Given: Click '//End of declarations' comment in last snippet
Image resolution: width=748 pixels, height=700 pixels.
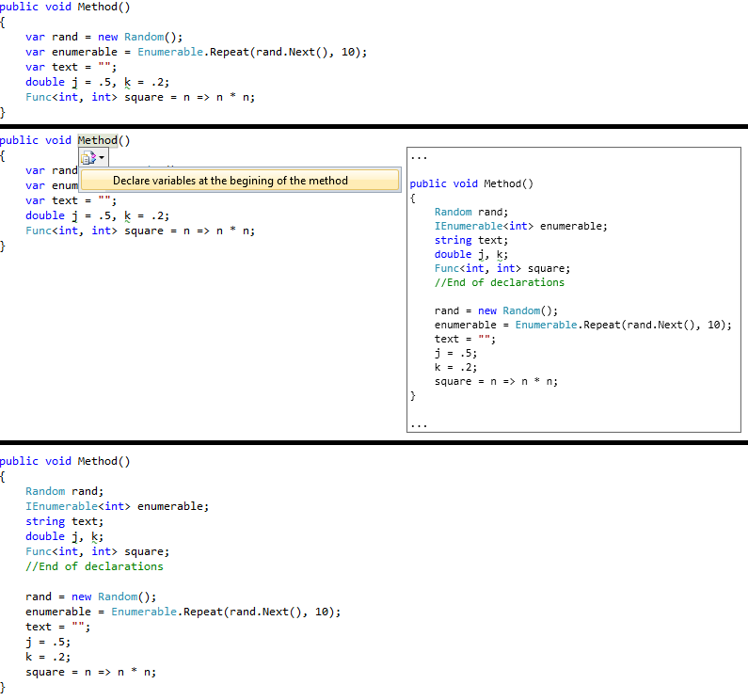Looking at the screenshot, I should click(94, 566).
